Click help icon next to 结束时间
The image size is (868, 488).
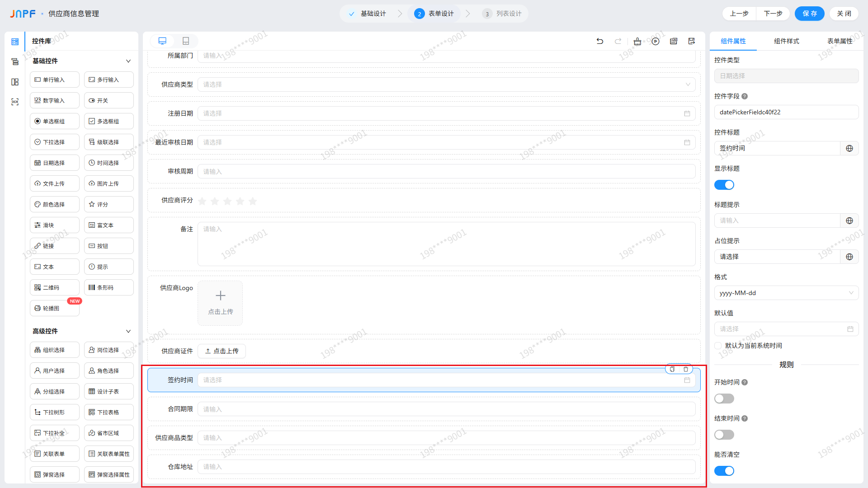pyautogui.click(x=745, y=418)
